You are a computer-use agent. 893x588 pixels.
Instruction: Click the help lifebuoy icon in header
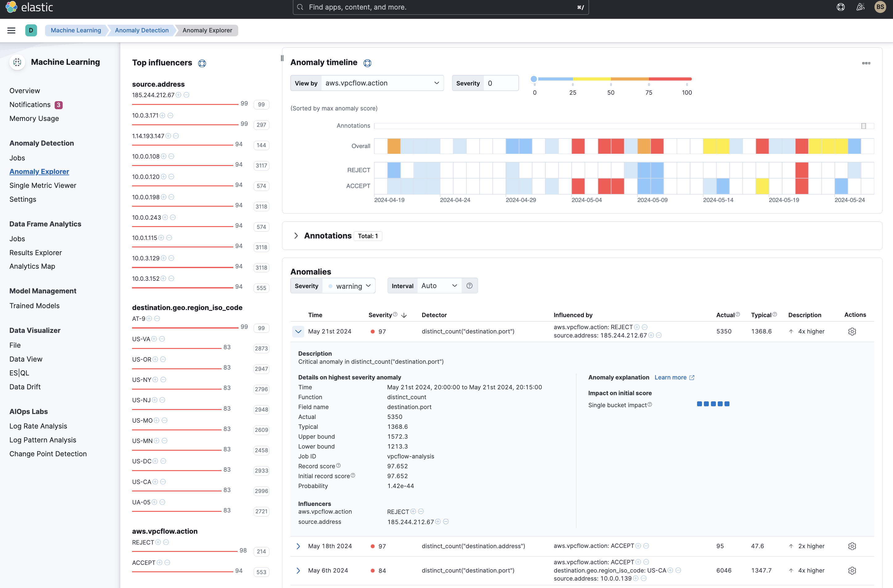tap(841, 7)
